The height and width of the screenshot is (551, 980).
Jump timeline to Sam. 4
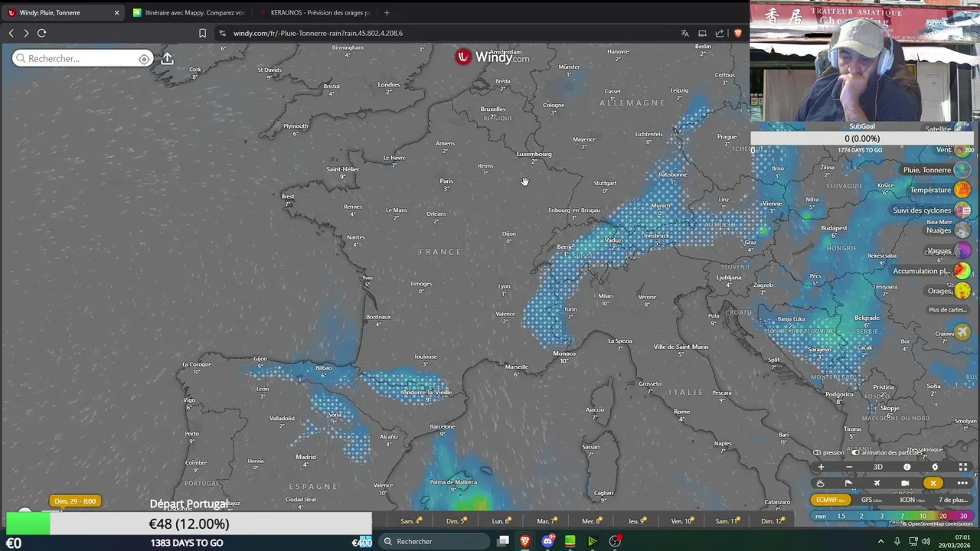(x=411, y=521)
